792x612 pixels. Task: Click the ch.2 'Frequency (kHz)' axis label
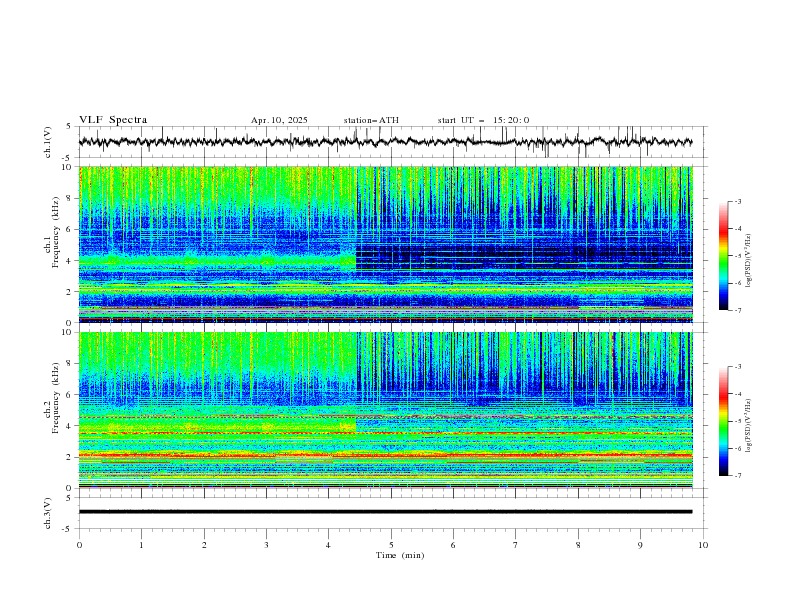[x=55, y=398]
